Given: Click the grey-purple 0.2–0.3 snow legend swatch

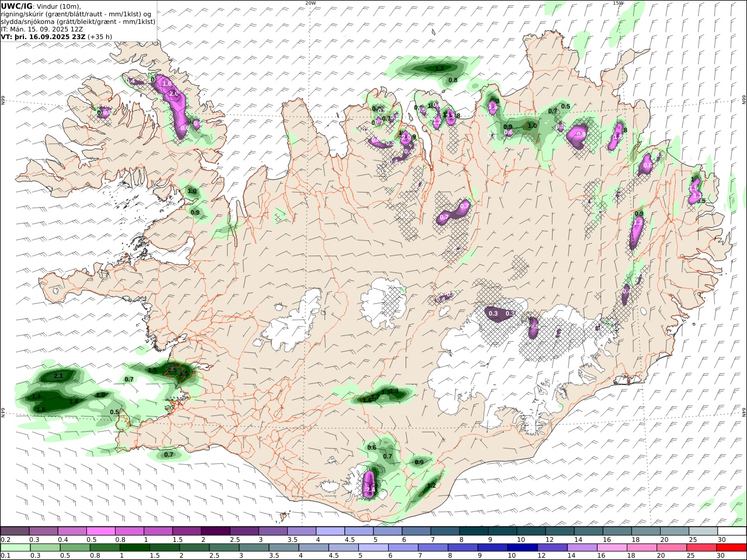Looking at the screenshot, I should [15, 531].
